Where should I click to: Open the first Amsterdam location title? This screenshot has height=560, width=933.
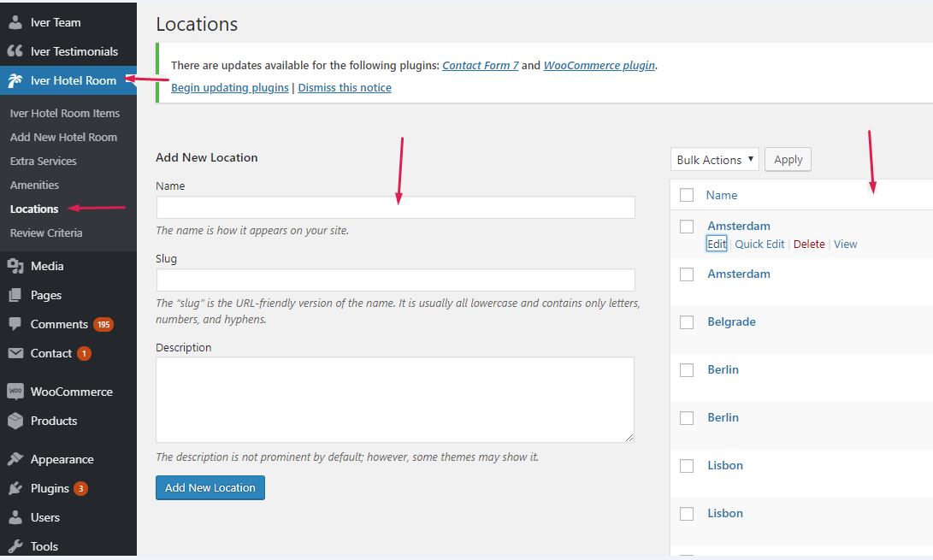point(738,227)
